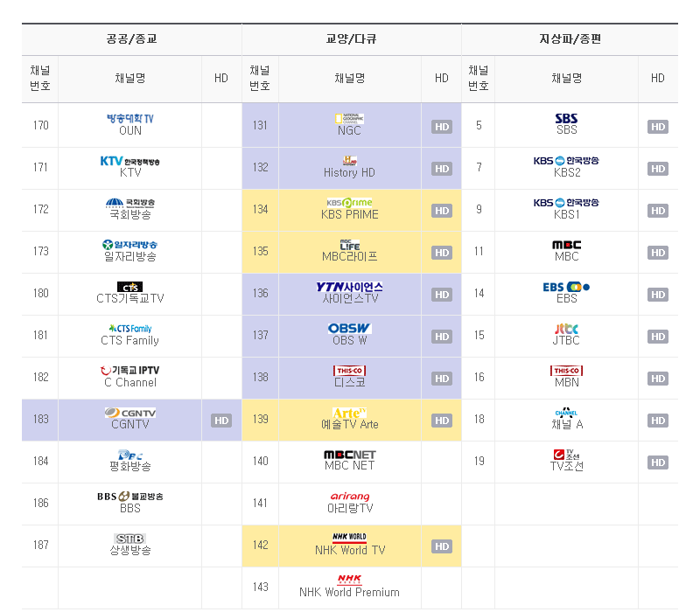The width and height of the screenshot is (700, 612).
Task: Open the MBC Life logo above MBC라이프
Action: click(349, 245)
